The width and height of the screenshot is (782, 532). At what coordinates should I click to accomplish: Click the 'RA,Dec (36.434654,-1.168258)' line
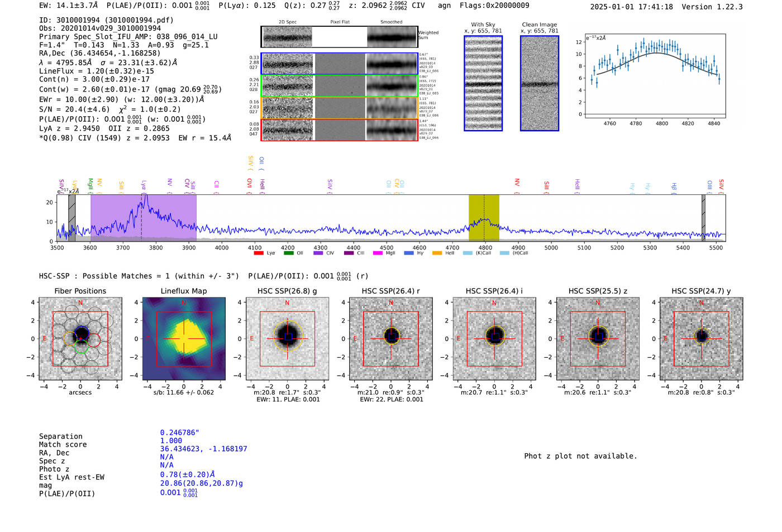[100, 54]
